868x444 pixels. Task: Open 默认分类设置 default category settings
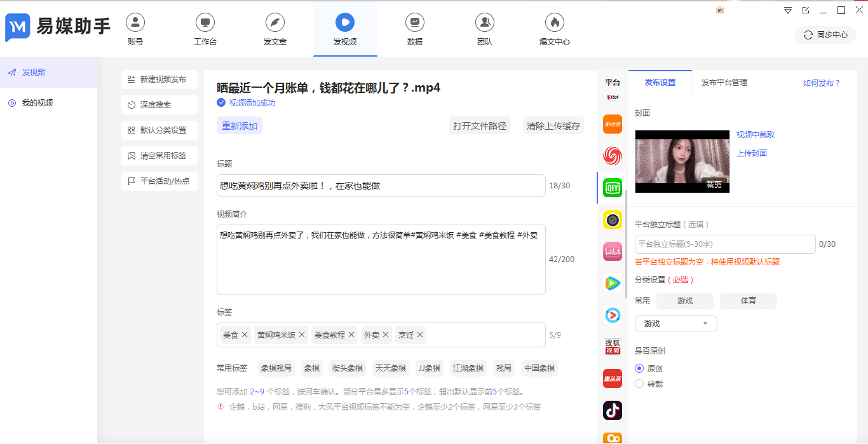[159, 130]
